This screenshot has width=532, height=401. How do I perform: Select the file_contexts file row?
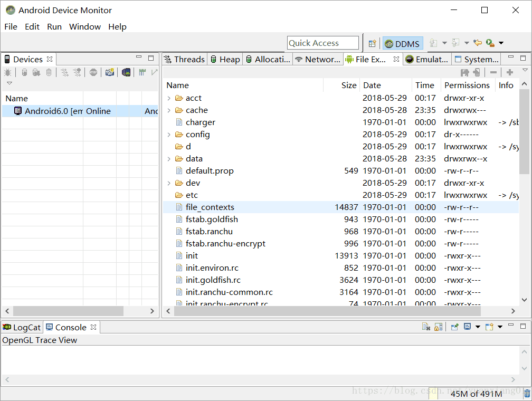tap(341, 207)
